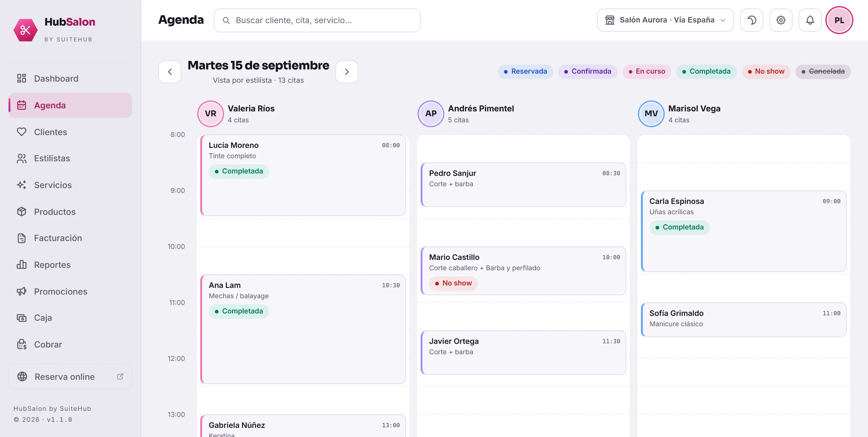Open Mario Castillo's 10:00 appointment card

523,271
